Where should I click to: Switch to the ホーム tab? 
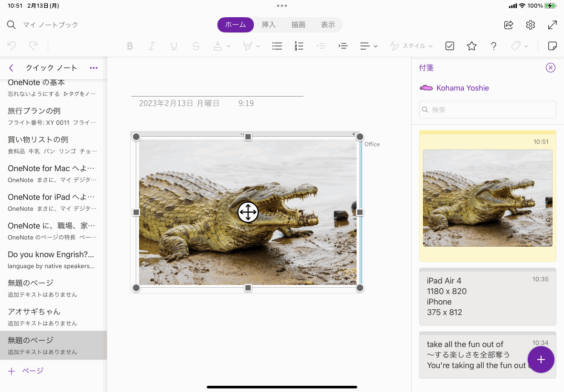point(236,25)
